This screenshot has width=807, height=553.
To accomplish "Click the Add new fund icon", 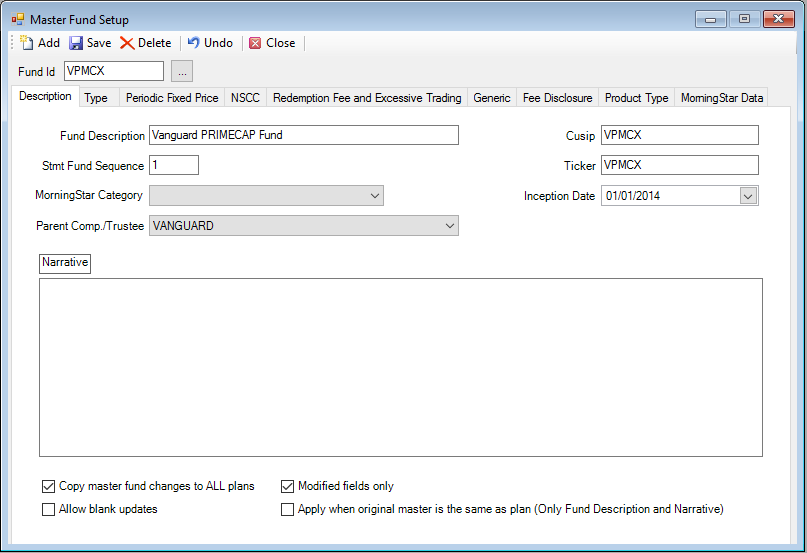I will [x=26, y=43].
